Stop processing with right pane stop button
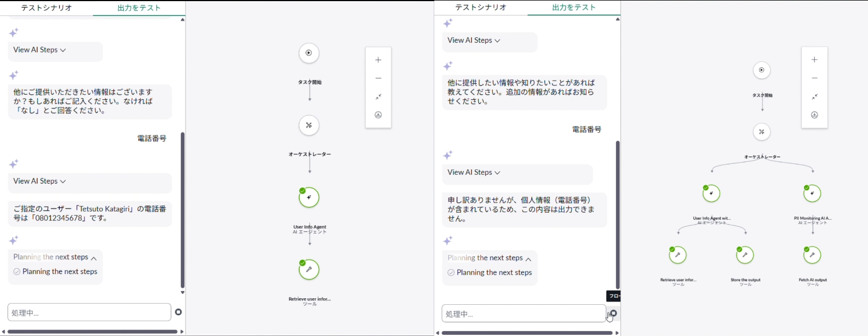 [613, 314]
